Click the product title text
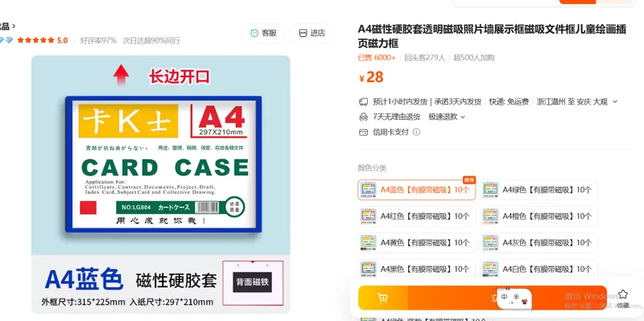The image size is (644, 321). coord(492,36)
